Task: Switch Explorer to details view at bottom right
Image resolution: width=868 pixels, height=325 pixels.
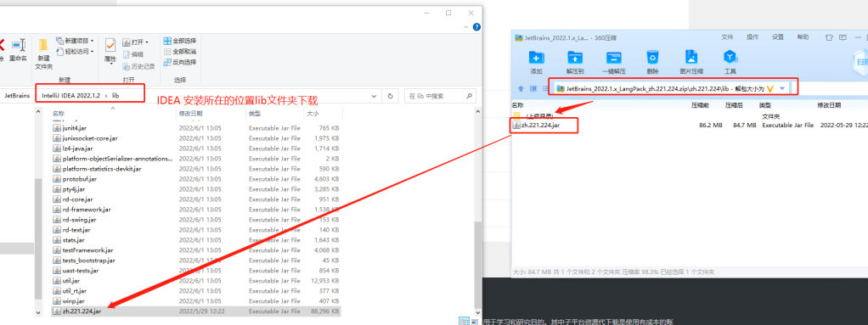Action: pyautogui.click(x=464, y=321)
